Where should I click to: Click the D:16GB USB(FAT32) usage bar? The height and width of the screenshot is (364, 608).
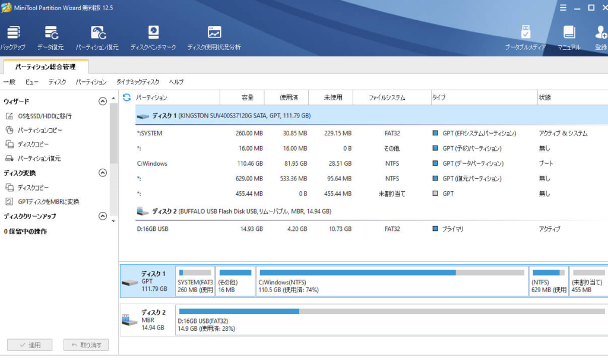[392, 311]
